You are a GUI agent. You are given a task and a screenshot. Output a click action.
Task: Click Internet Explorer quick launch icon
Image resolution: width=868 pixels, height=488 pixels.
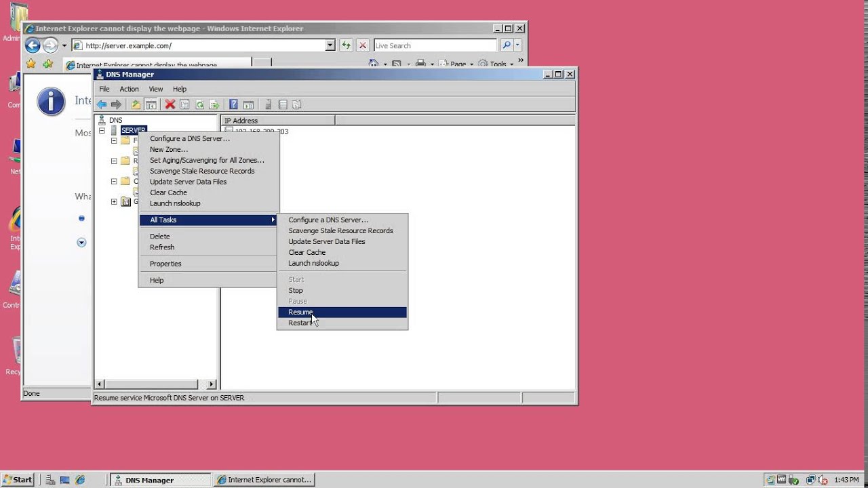click(80, 480)
